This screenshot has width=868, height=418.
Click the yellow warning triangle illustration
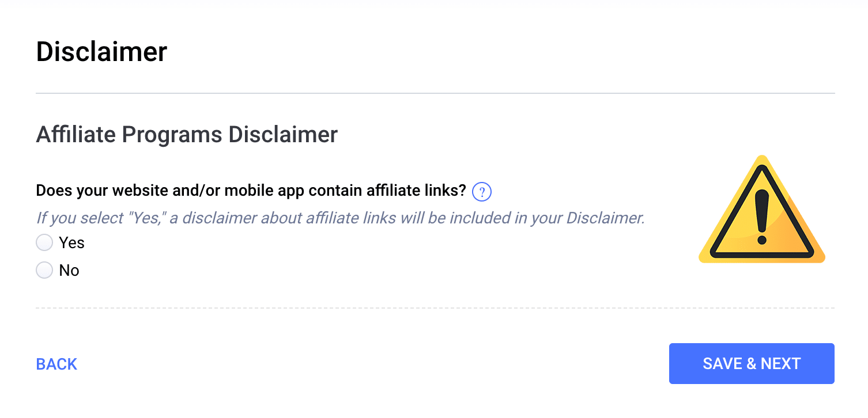coord(762,209)
